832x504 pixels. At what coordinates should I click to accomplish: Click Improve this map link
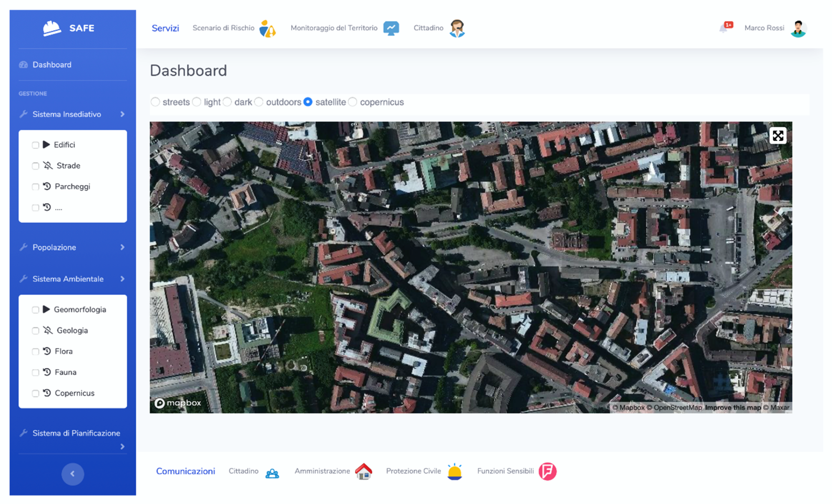[x=733, y=408]
